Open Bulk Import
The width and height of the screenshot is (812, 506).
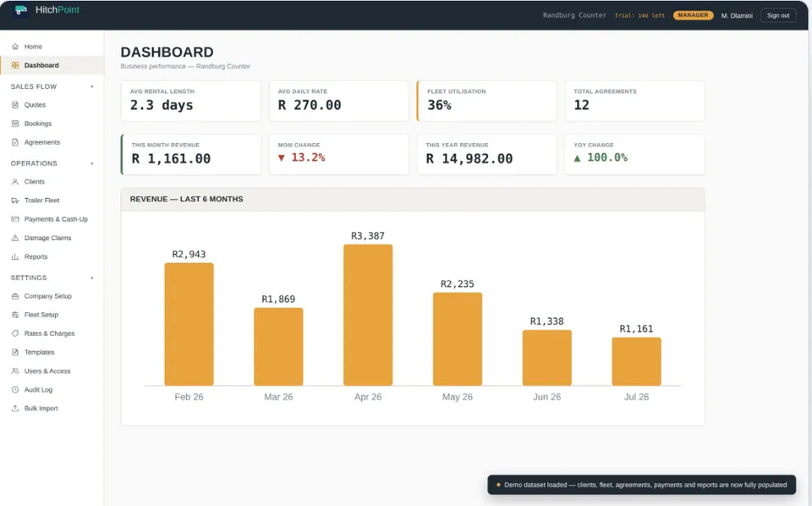(52, 408)
